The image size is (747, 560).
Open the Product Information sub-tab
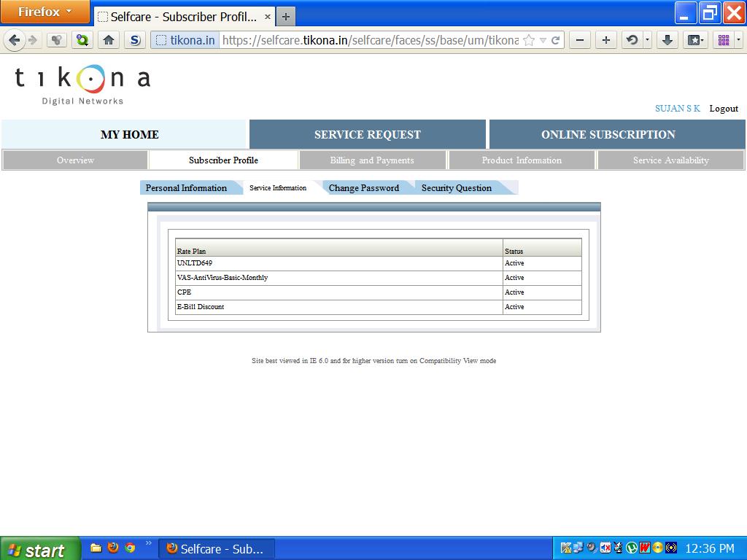click(522, 160)
